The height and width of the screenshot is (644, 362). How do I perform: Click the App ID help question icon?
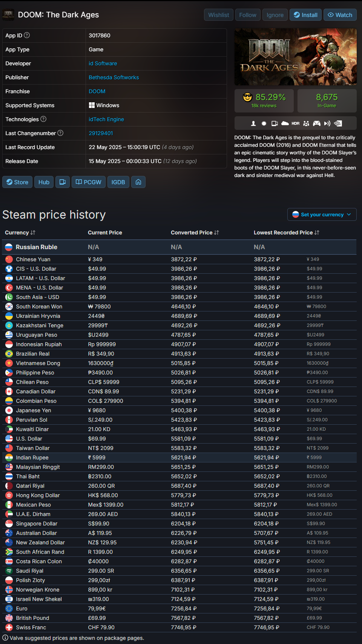click(27, 35)
